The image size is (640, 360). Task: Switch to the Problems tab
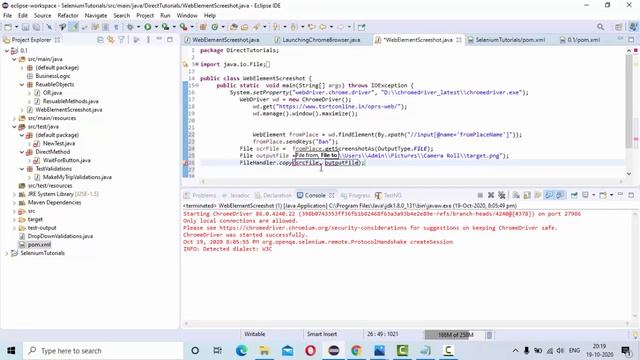pos(200,196)
